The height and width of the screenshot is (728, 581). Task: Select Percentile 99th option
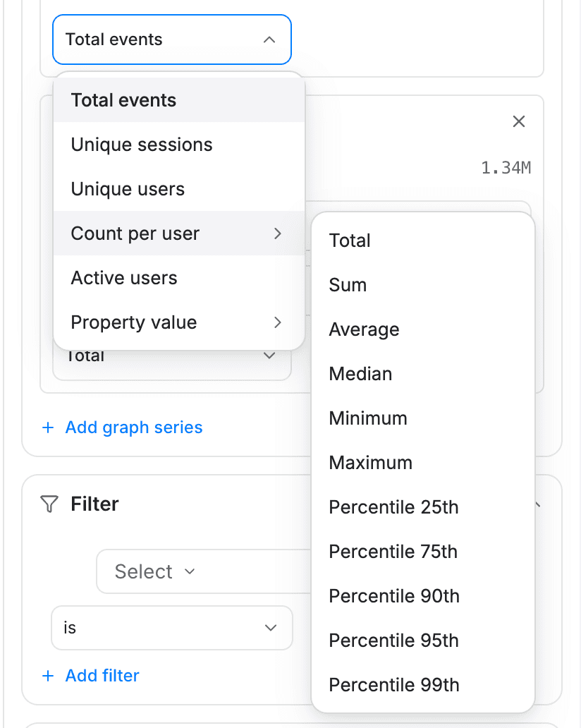click(423, 685)
